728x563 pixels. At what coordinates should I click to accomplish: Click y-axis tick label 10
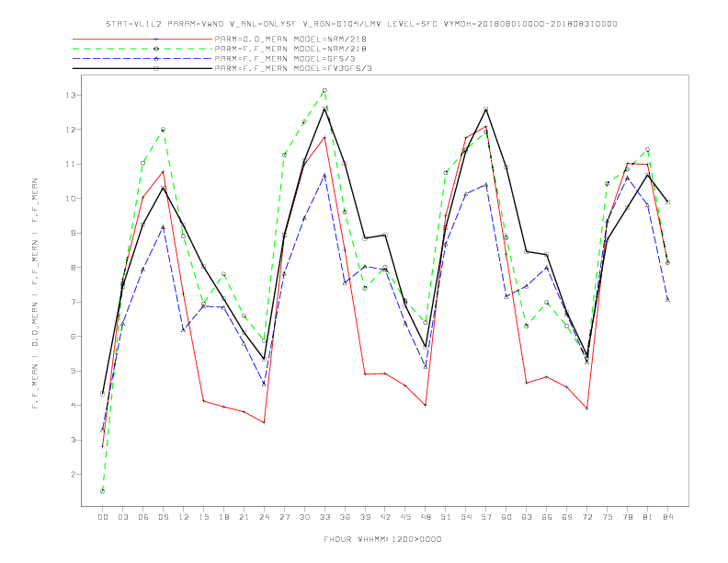pos(70,199)
